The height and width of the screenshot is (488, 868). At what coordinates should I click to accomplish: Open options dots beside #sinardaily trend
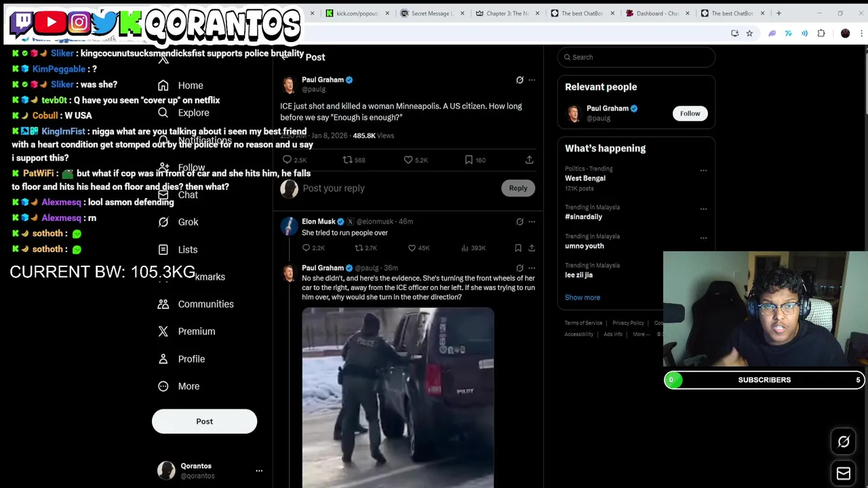(x=703, y=209)
